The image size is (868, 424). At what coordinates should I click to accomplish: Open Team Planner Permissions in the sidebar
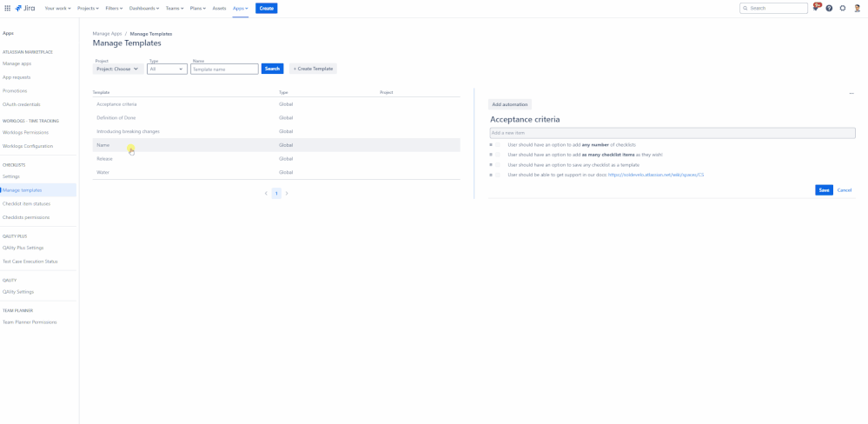point(30,322)
